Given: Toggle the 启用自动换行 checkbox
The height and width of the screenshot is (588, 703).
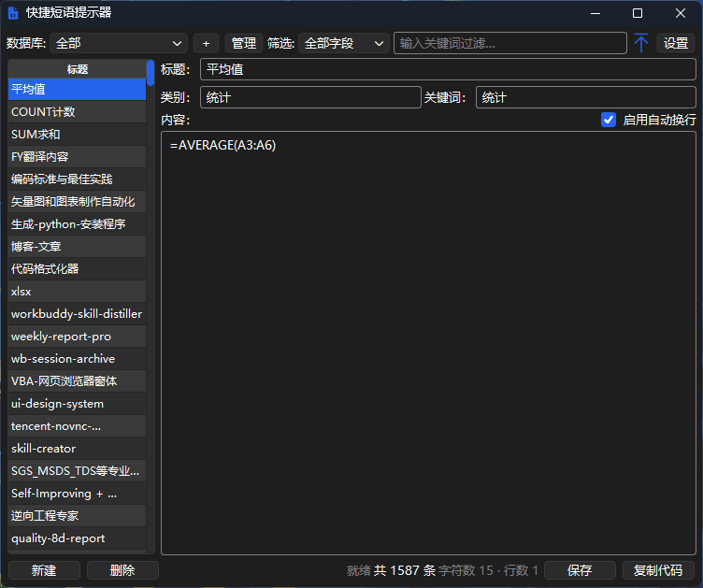Looking at the screenshot, I should (x=608, y=120).
